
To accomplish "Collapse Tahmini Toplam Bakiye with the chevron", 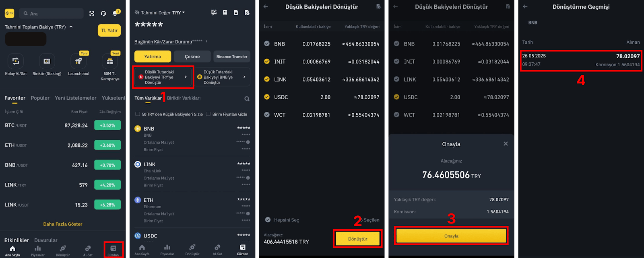I will click(71, 27).
